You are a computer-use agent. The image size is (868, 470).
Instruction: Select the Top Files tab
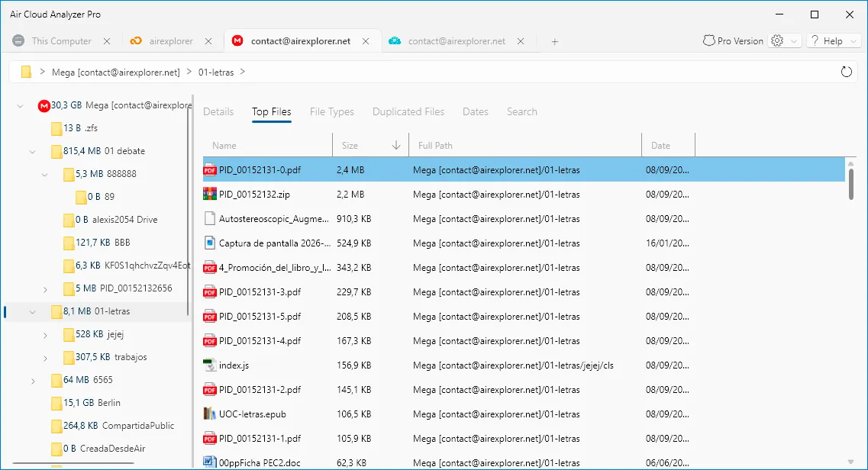(271, 111)
